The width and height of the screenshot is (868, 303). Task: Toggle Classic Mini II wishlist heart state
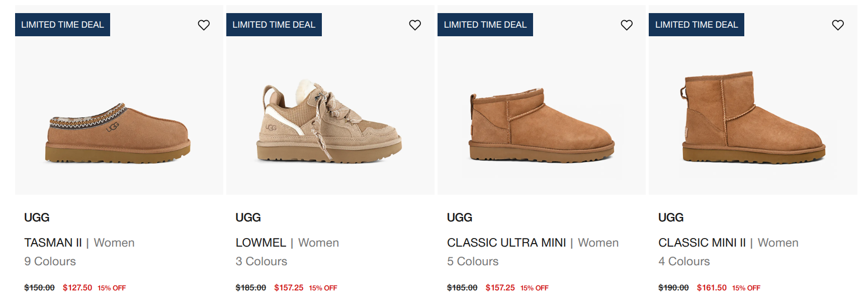click(x=838, y=24)
